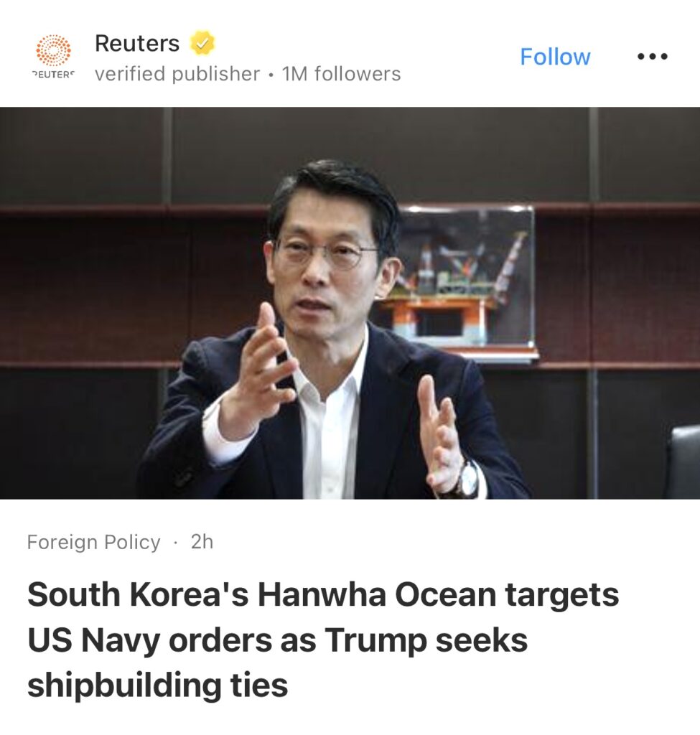Image resolution: width=700 pixels, height=735 pixels.
Task: Click the 2h timestamp
Action: [x=202, y=542]
